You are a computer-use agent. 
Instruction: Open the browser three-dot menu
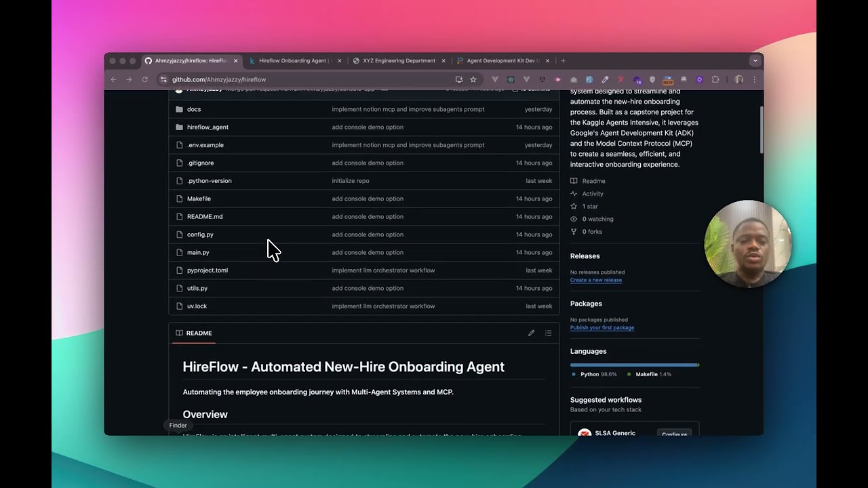click(754, 79)
